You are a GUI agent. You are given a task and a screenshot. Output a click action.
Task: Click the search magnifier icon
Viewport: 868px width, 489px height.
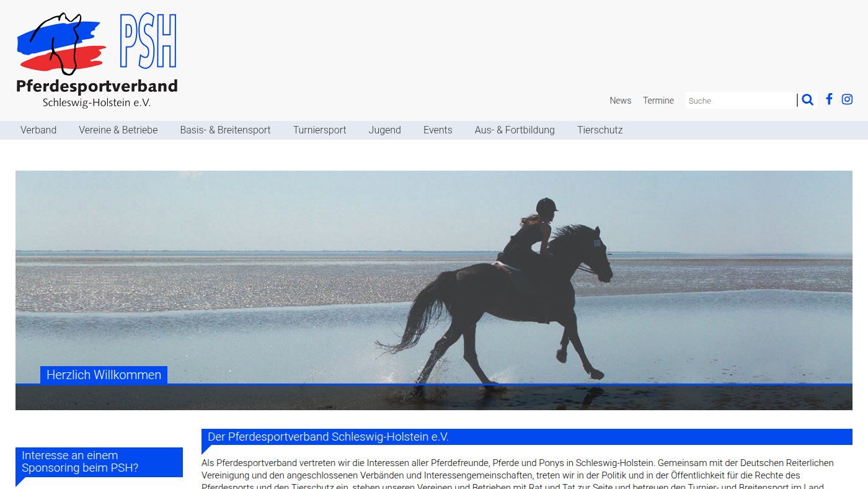pos(807,100)
